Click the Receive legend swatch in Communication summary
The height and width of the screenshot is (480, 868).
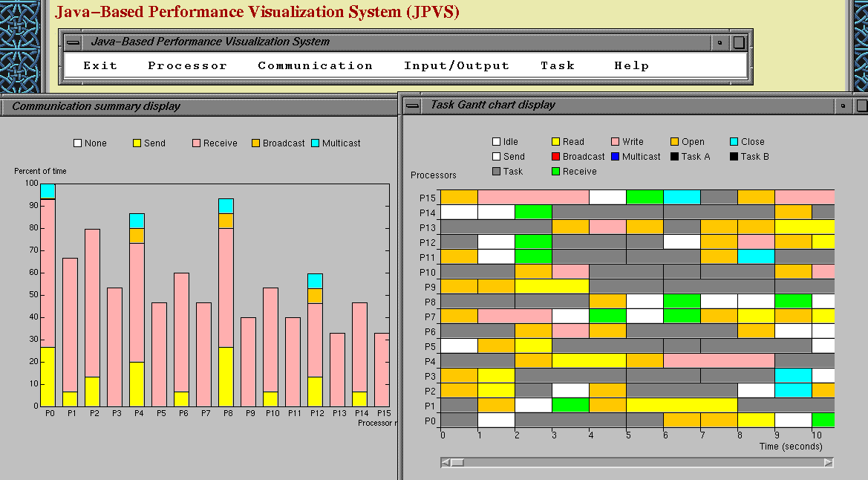(196, 143)
